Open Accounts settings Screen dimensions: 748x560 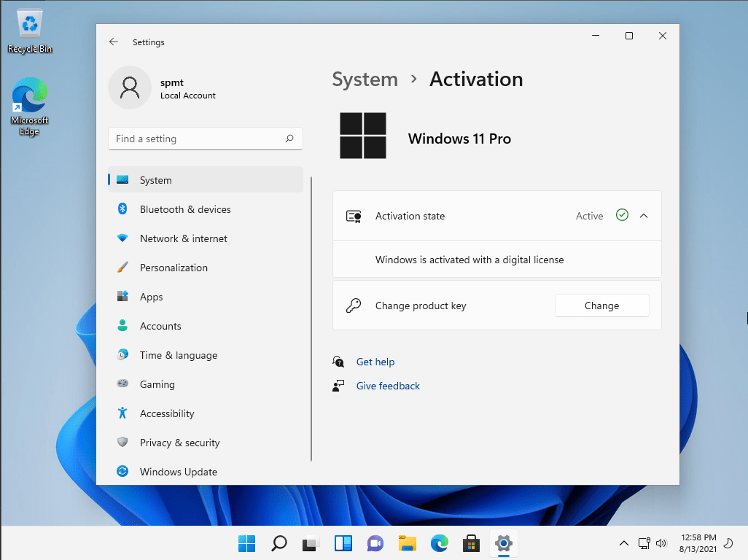[x=206, y=325]
